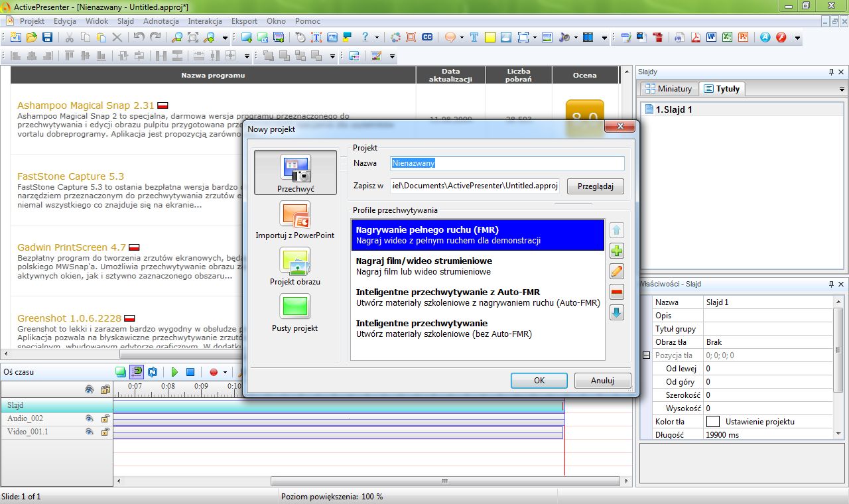Stop timeline playback

tap(190, 373)
